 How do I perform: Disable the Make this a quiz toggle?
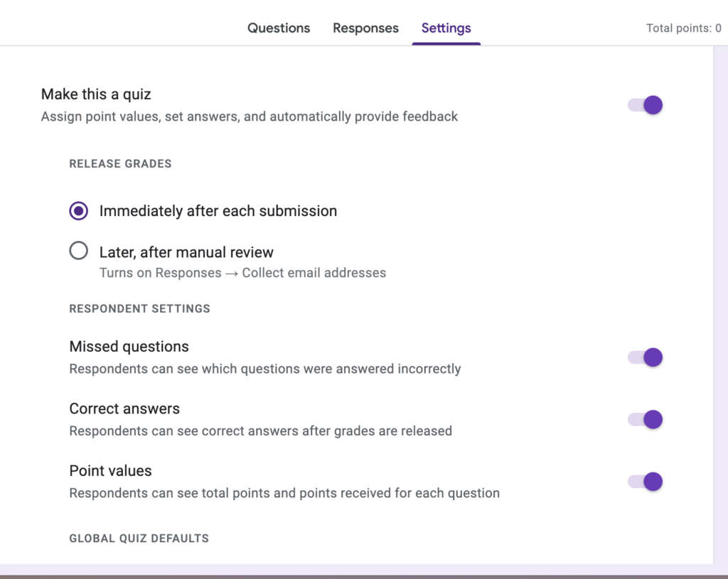[646, 105]
